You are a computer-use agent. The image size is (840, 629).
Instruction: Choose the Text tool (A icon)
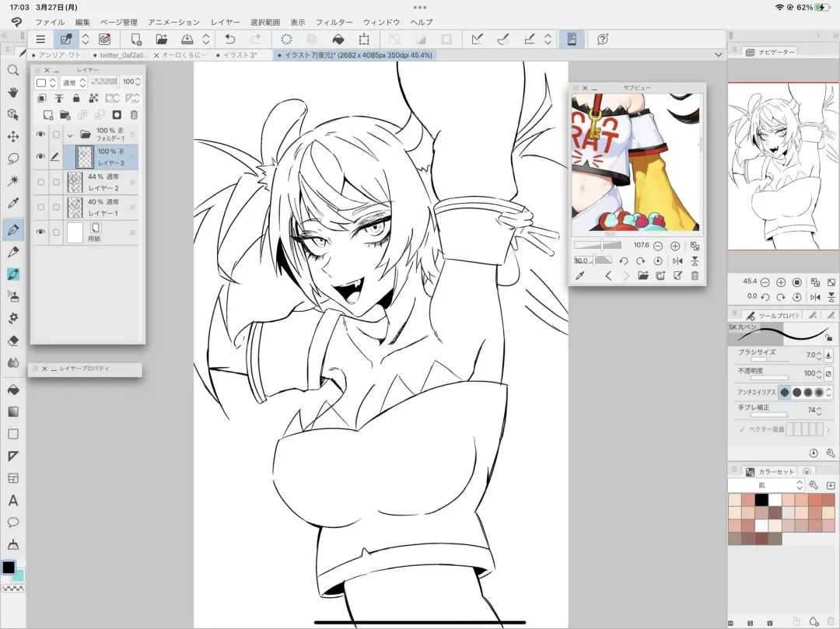(x=12, y=501)
